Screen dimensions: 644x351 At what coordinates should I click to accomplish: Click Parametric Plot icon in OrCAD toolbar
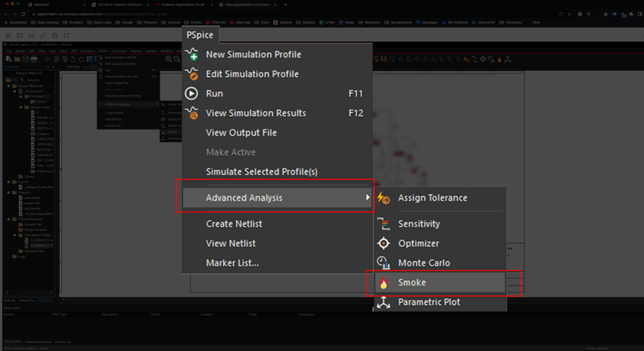pos(508,59)
